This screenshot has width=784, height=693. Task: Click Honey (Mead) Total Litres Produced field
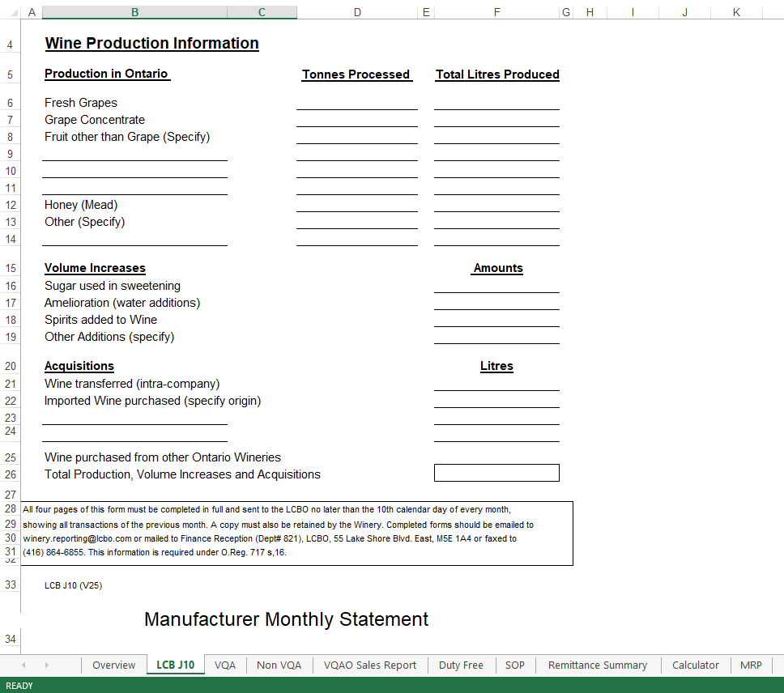coord(497,204)
